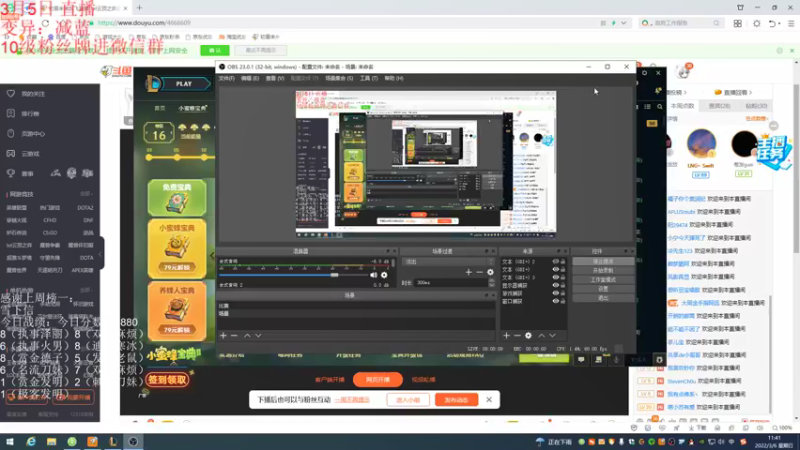The image size is (800, 450).
Task: Increase transition duration spinner up arrow
Action: coord(491,281)
